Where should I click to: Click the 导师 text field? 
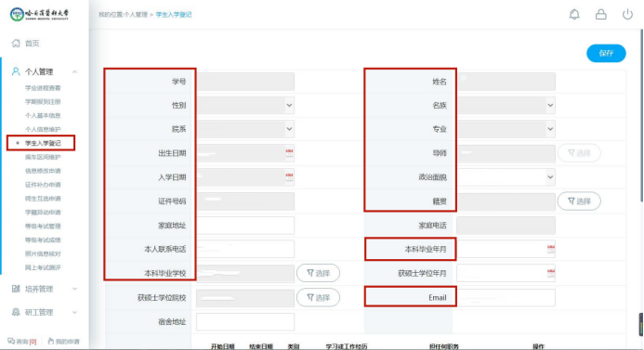pos(506,153)
